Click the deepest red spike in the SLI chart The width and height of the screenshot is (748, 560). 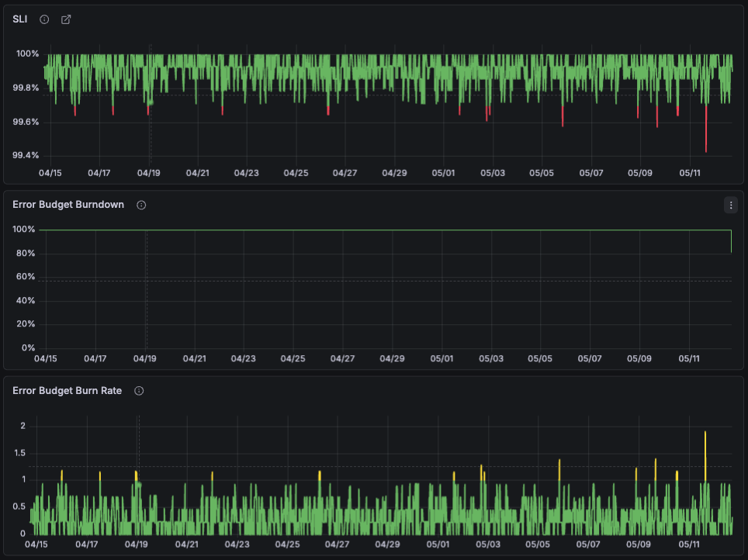(706, 129)
